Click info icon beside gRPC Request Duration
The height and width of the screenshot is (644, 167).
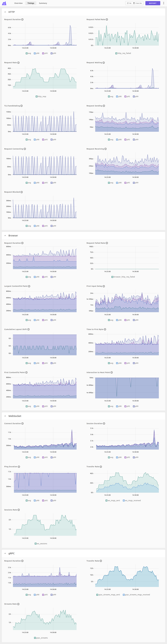click(x=22, y=561)
